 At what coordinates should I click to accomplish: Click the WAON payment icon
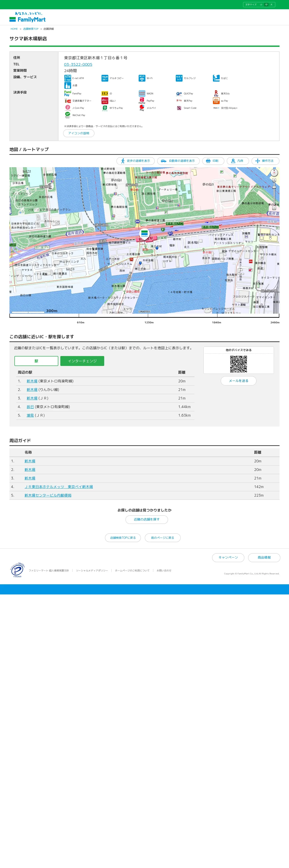pos(142,94)
